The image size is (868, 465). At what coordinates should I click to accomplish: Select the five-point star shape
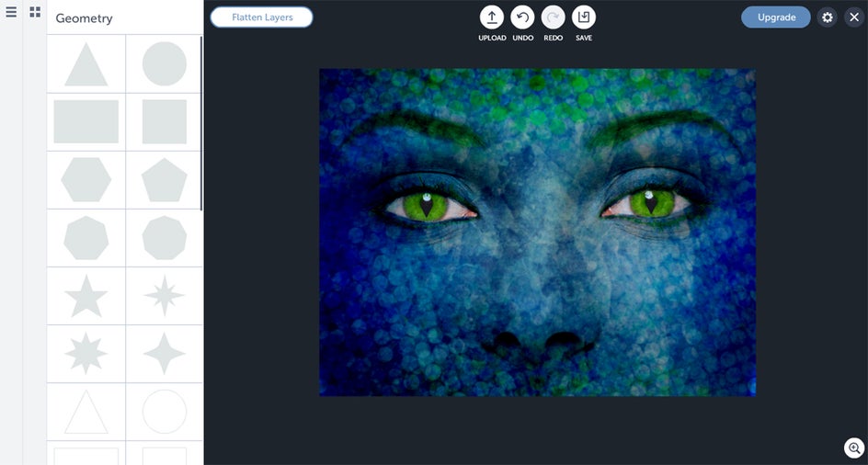click(86, 296)
